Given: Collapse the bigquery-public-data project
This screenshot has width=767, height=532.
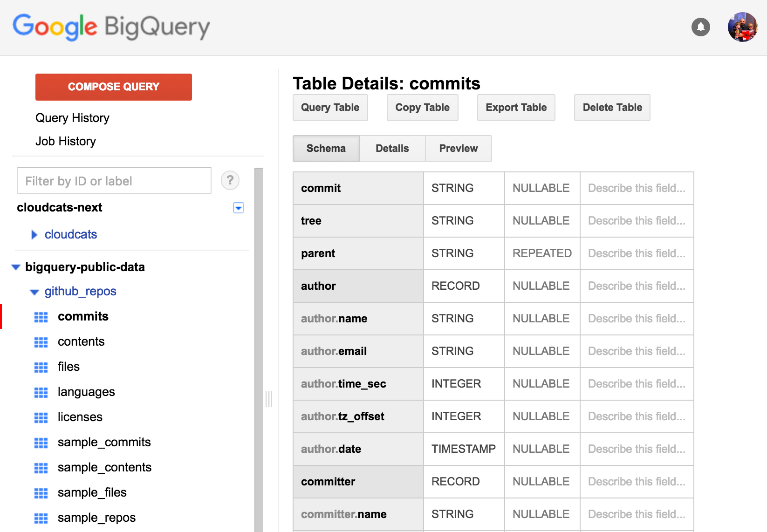Looking at the screenshot, I should point(16,267).
